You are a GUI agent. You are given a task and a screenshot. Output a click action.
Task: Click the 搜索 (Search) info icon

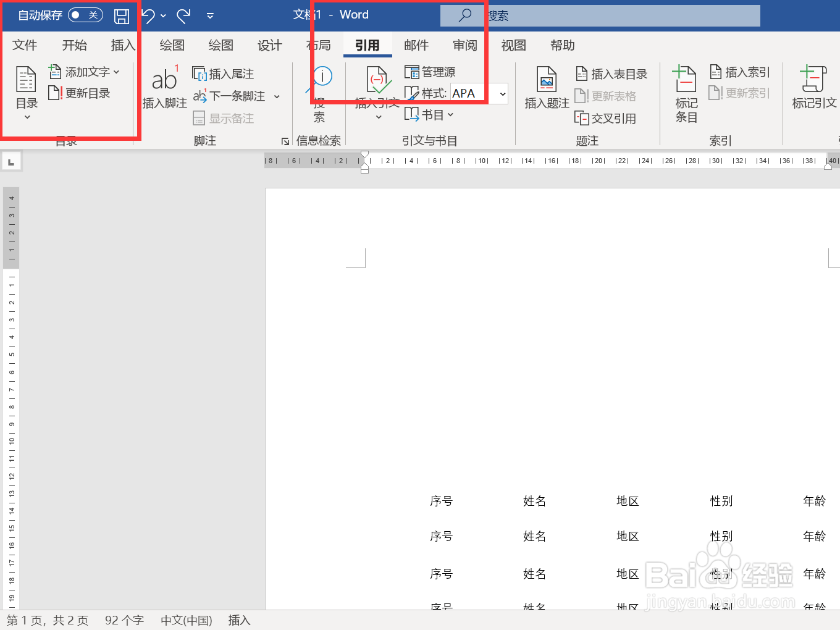click(321, 77)
